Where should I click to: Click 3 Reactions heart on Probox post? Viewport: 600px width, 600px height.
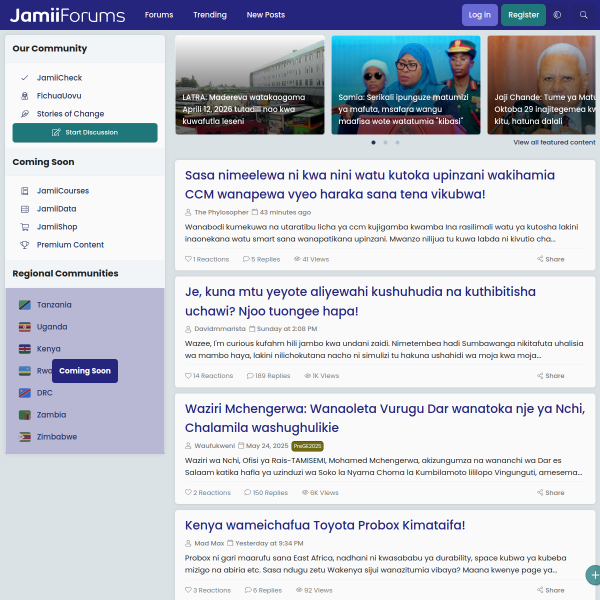(188, 590)
